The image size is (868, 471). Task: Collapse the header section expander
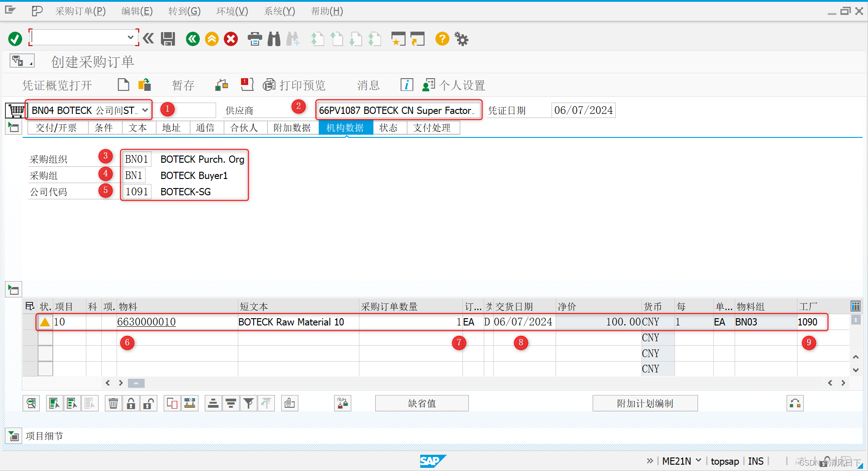14,128
